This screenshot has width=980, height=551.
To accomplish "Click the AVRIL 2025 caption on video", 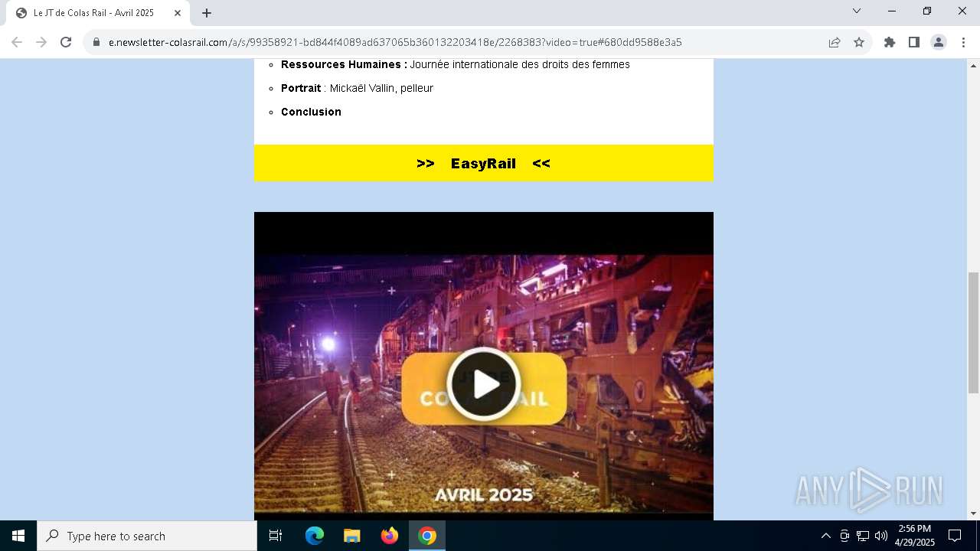I will (x=484, y=495).
